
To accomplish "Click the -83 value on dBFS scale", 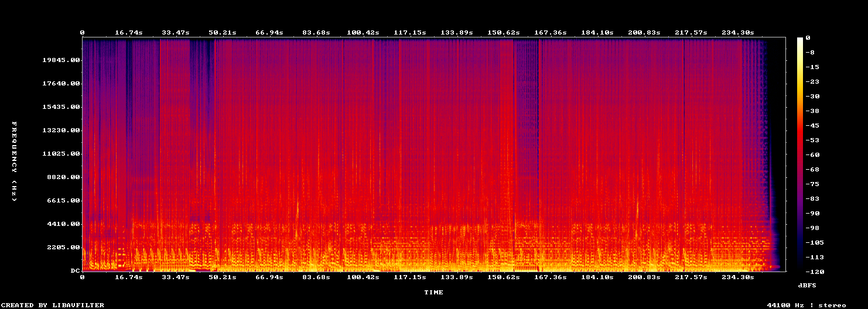I will (x=812, y=198).
